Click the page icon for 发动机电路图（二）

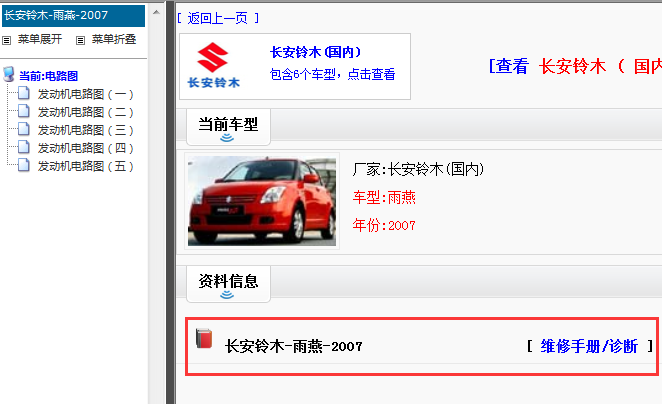[x=24, y=111]
